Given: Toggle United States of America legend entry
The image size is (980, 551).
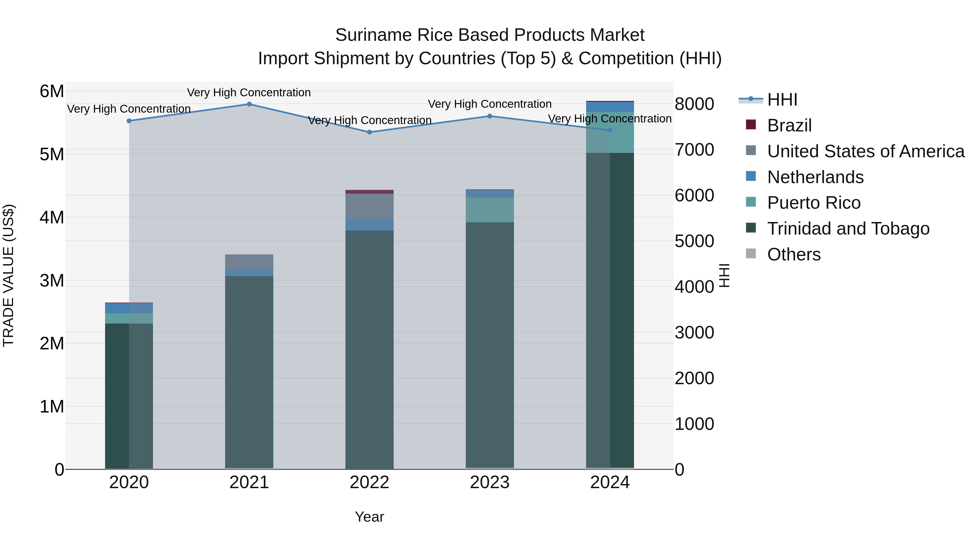Looking at the screenshot, I should coord(855,151).
